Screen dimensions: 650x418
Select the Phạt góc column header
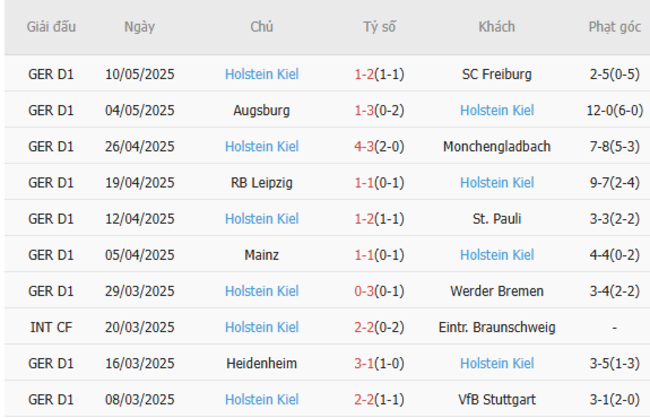click(615, 27)
